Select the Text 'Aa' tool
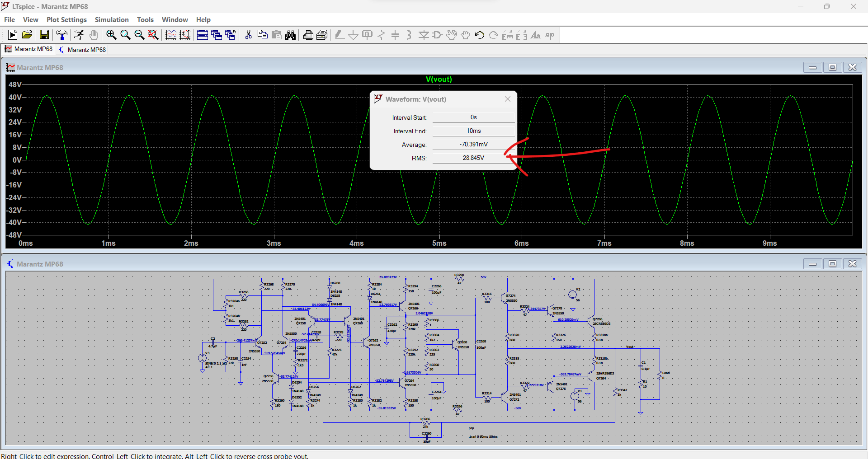The image size is (868, 459). 536,35
